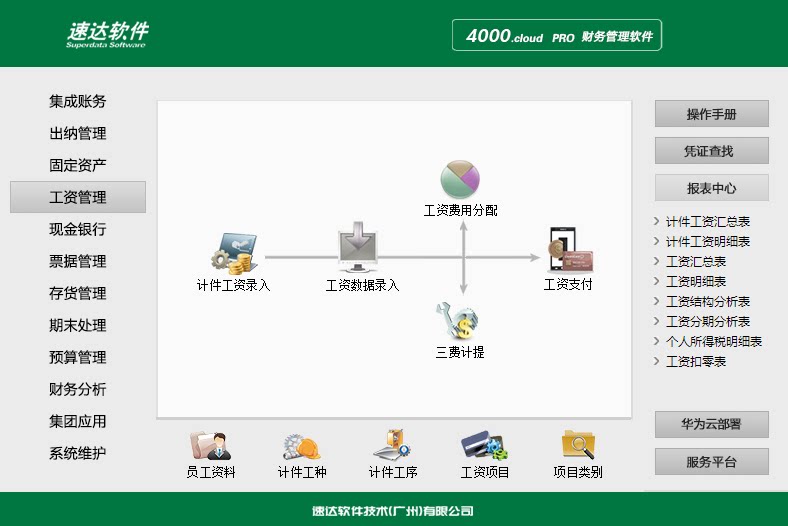
Task: Open 计件工资汇总表 report link
Action: pos(708,222)
